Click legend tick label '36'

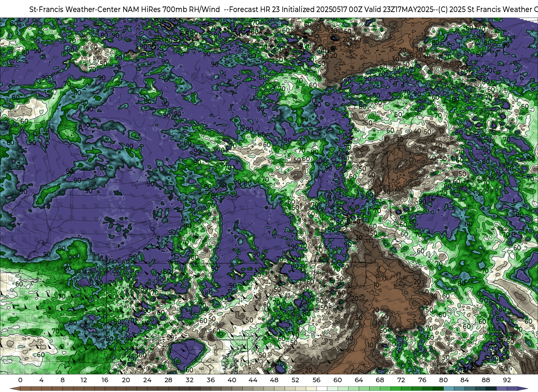tap(211, 380)
